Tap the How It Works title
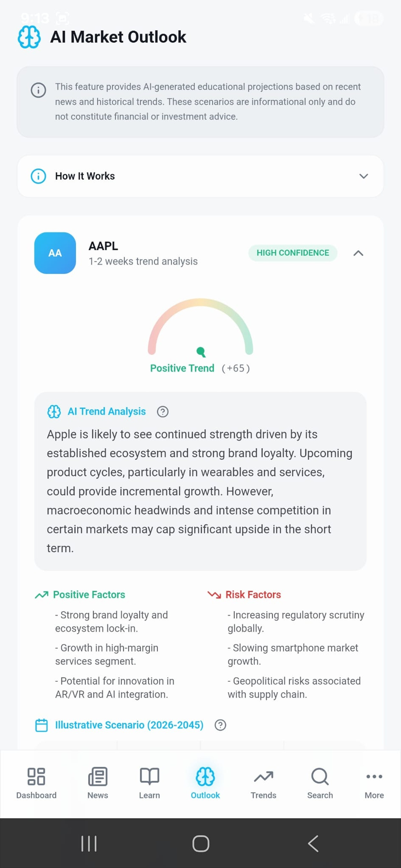Viewport: 401px width, 868px height. point(85,176)
